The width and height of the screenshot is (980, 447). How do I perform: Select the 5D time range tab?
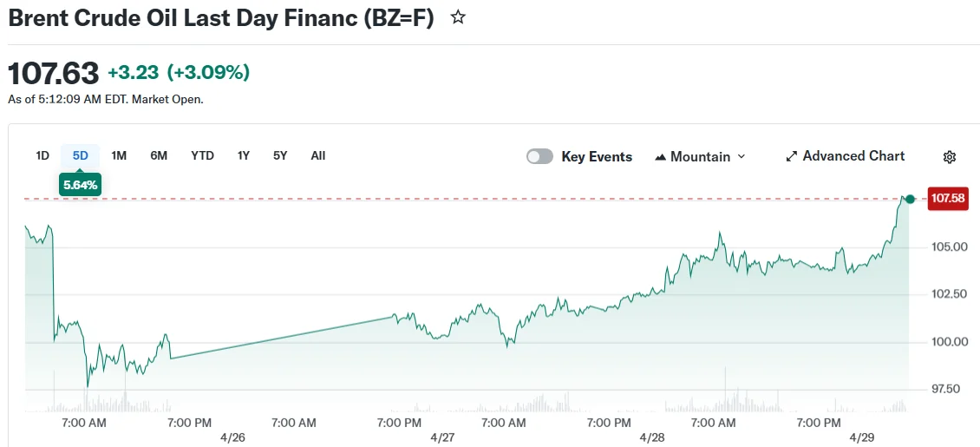click(81, 155)
